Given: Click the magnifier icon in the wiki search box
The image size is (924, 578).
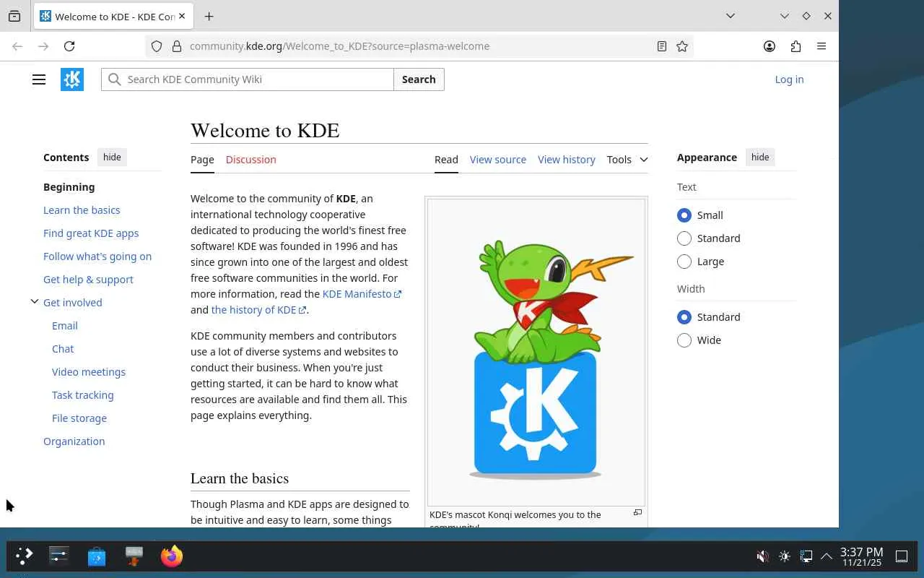Looking at the screenshot, I should [x=115, y=79].
